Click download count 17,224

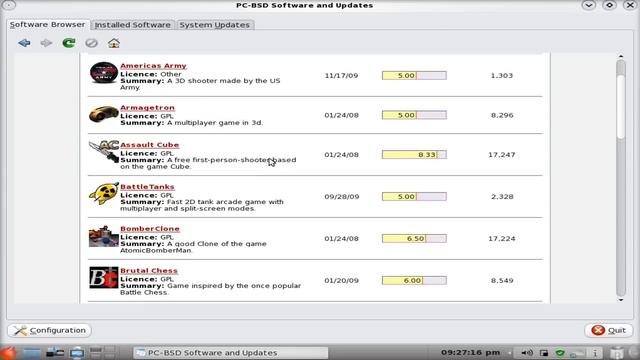coord(502,238)
